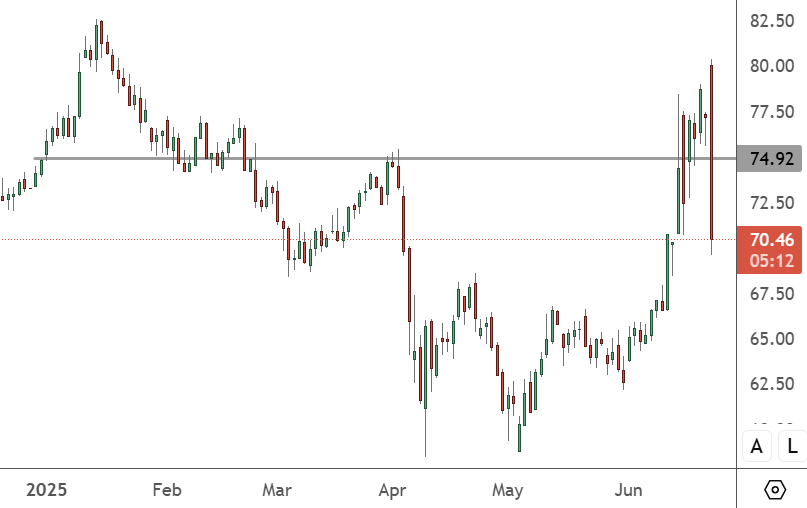
Task: Open chart settings hexagon icon
Action: point(774,489)
